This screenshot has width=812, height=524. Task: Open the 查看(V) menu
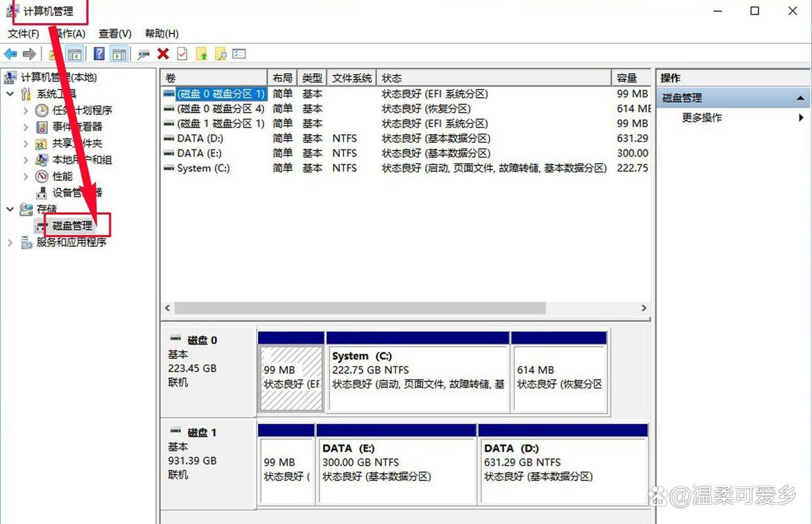pos(115,33)
